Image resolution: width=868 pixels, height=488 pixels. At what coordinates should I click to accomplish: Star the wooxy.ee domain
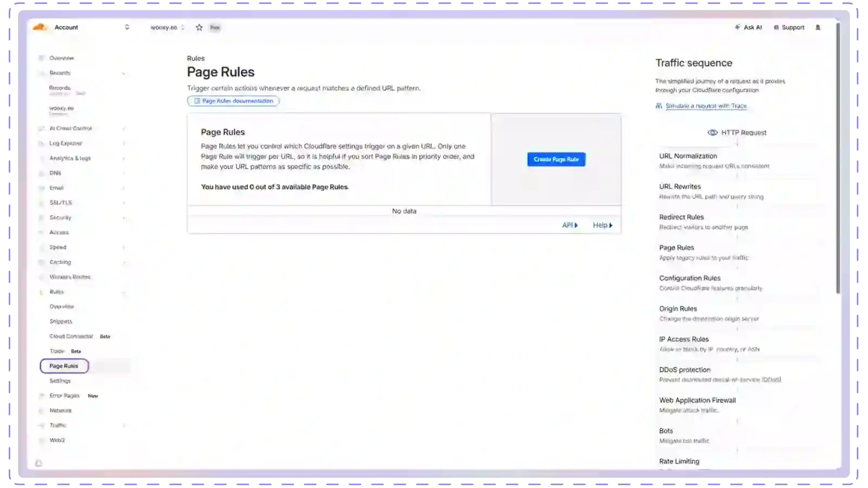[x=199, y=28]
